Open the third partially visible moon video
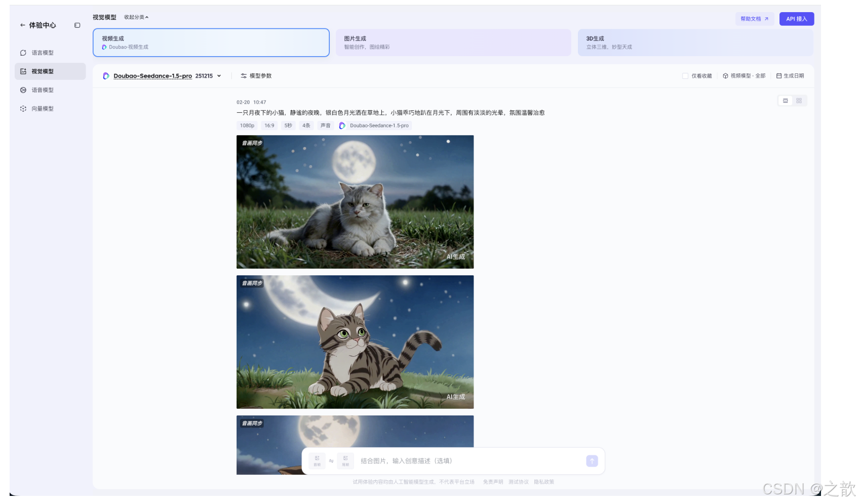This screenshot has height=504, width=858. coord(355,431)
